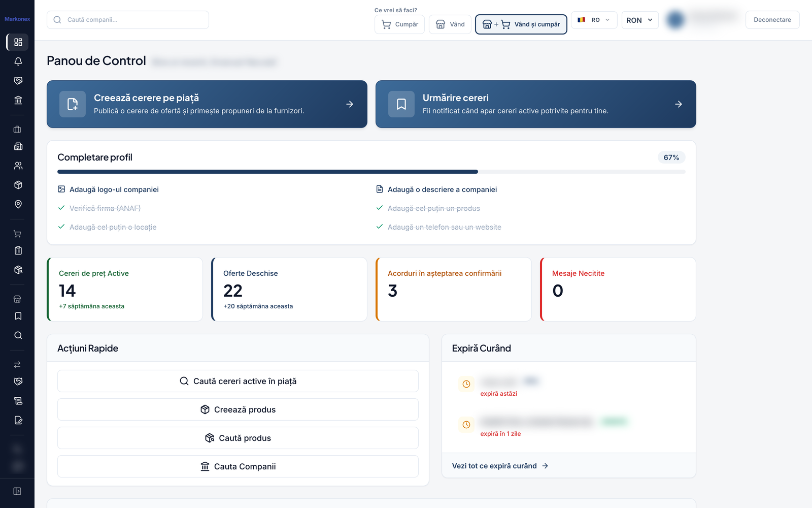This screenshot has height=508, width=812.
Task: Select the Cumpăr mode
Action: tap(399, 24)
